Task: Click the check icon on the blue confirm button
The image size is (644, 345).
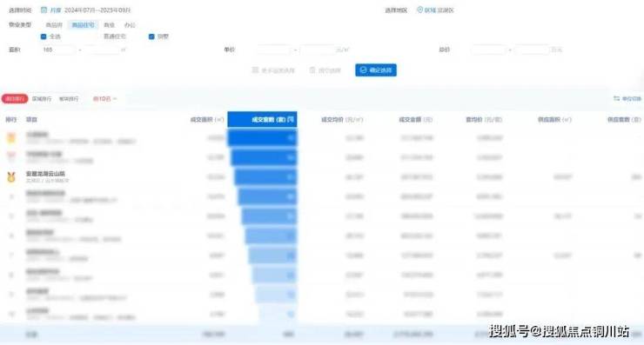Action: 363,70
